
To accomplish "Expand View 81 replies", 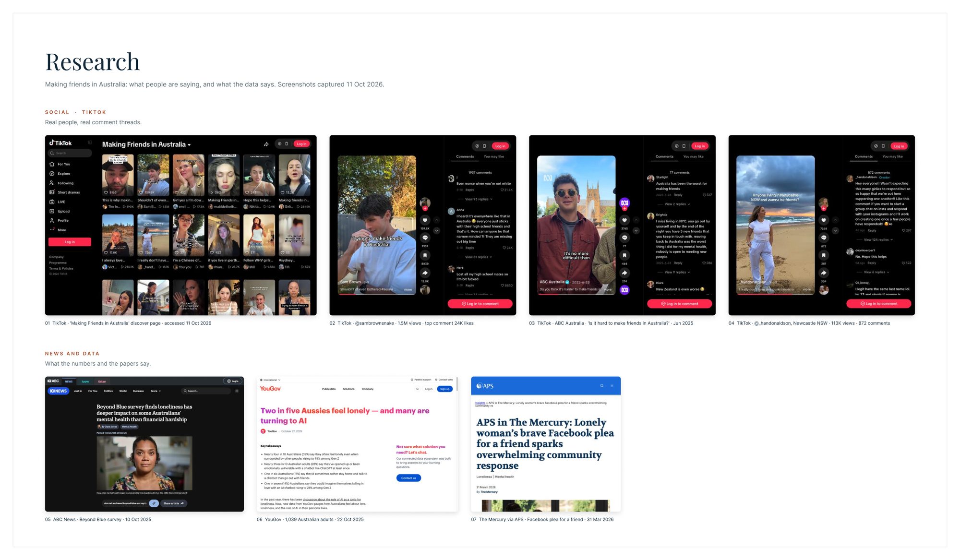I will [476, 257].
